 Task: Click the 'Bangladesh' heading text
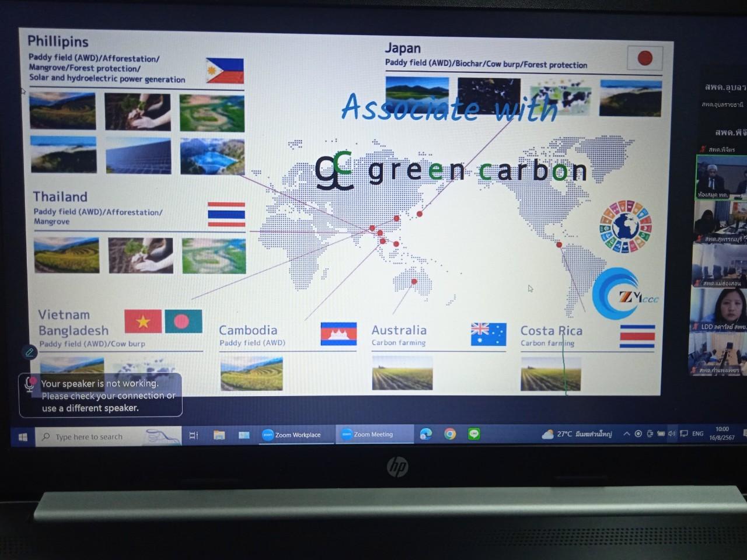[x=74, y=331]
